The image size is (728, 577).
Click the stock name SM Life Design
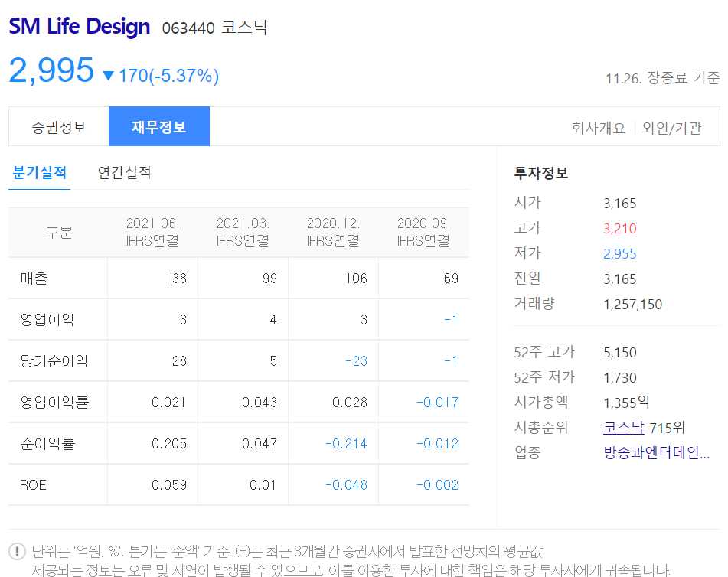[x=79, y=26]
